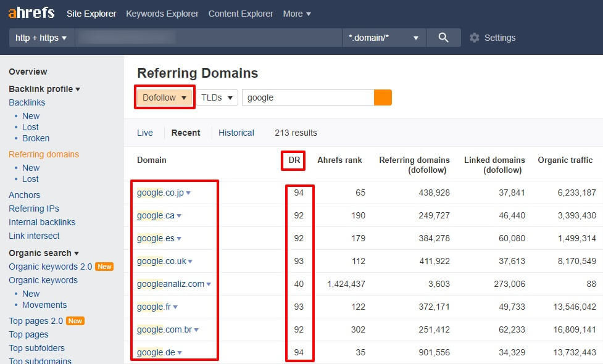Sort by Organic traffic column
Viewport: 603px width, 364px height.
click(x=565, y=160)
